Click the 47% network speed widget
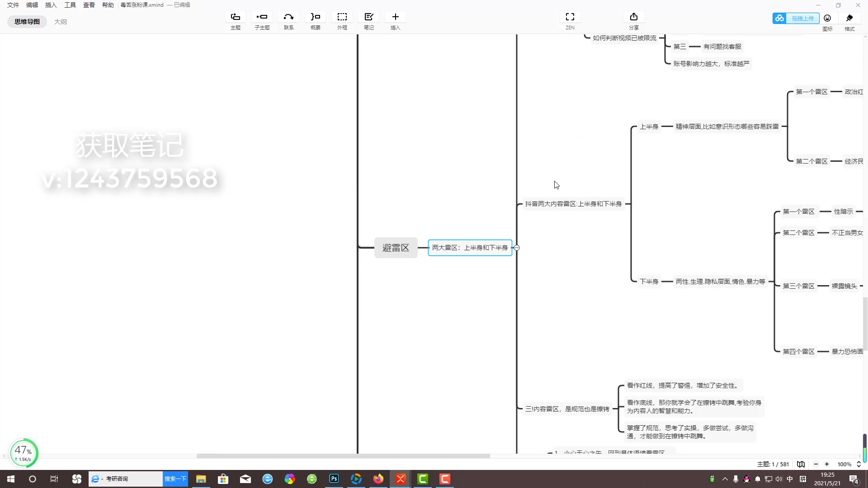Viewport: 868px width, 488px height. point(24,453)
